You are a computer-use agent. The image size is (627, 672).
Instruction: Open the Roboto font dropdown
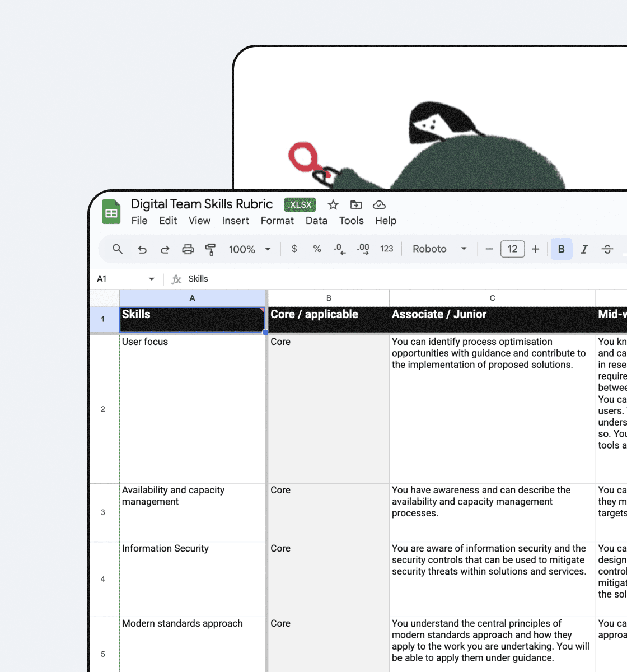coord(439,249)
